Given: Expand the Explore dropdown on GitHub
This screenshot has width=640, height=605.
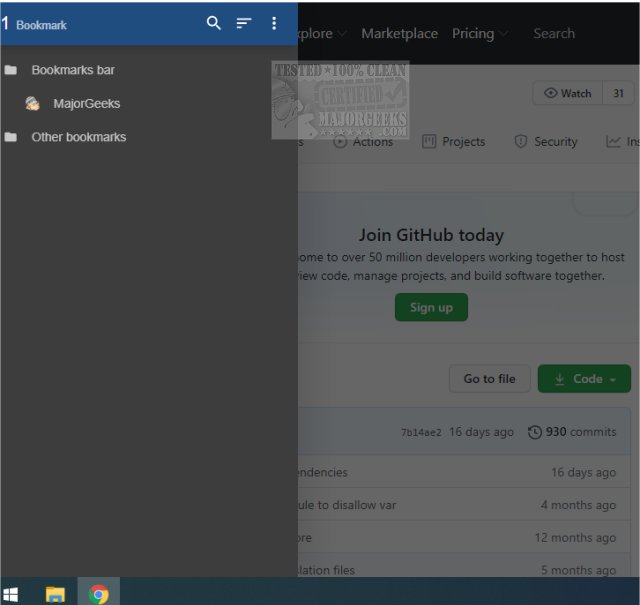Looking at the screenshot, I should (x=322, y=33).
